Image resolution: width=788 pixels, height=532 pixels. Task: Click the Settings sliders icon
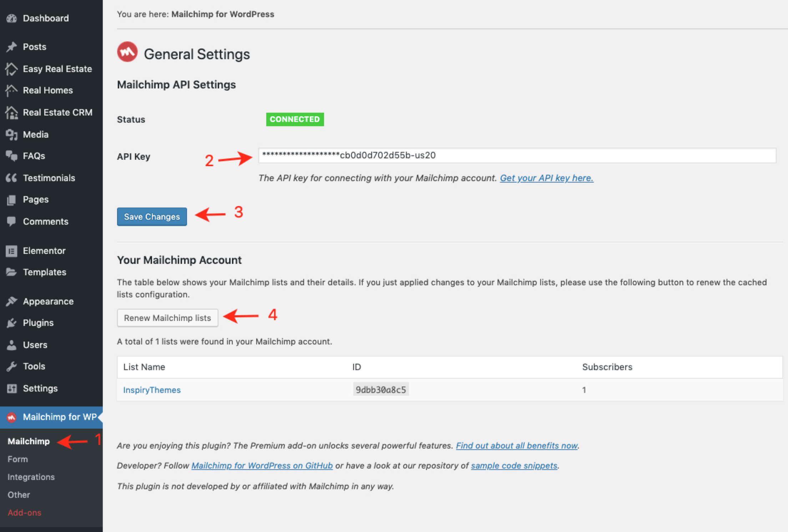11,388
